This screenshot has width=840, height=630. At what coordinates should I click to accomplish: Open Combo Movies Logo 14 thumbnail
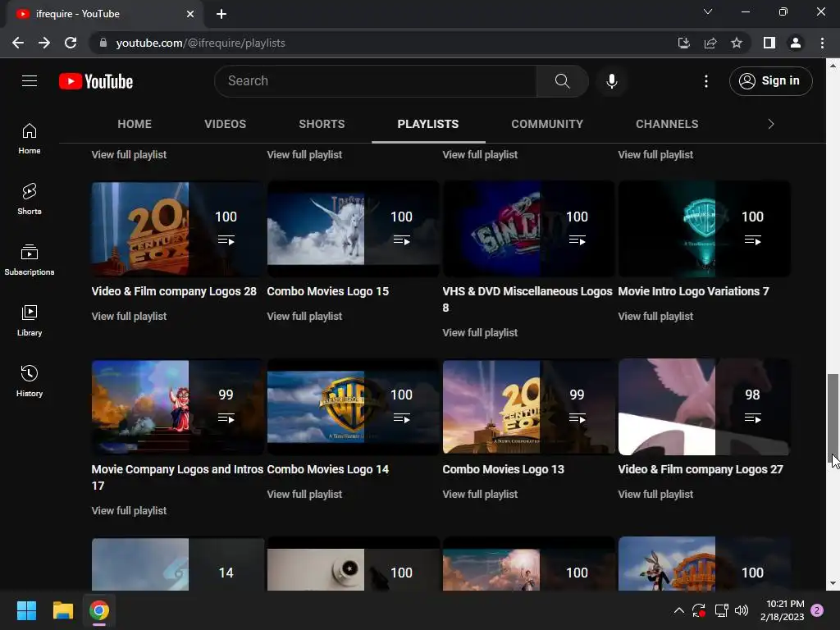[x=353, y=407]
